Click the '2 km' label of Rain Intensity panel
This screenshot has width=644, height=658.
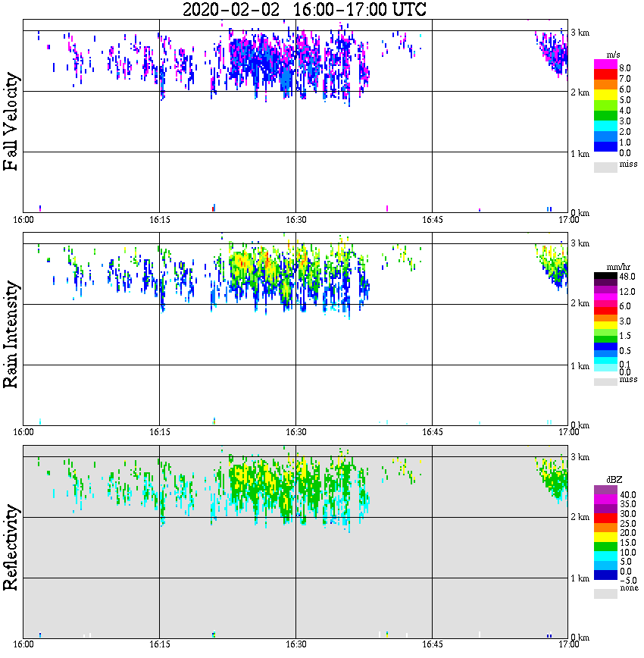click(x=580, y=303)
